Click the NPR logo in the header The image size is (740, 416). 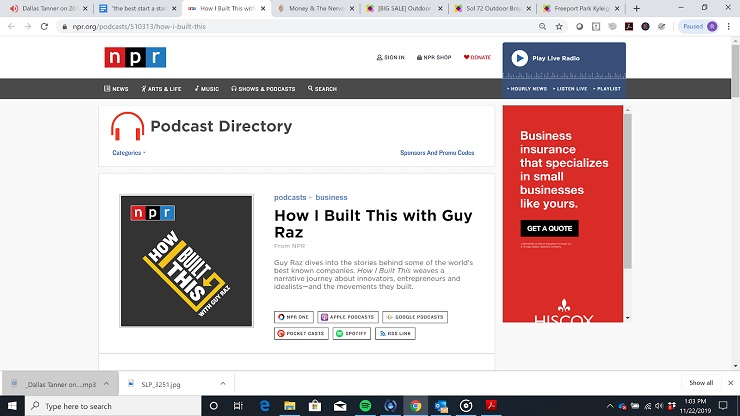tap(135, 57)
